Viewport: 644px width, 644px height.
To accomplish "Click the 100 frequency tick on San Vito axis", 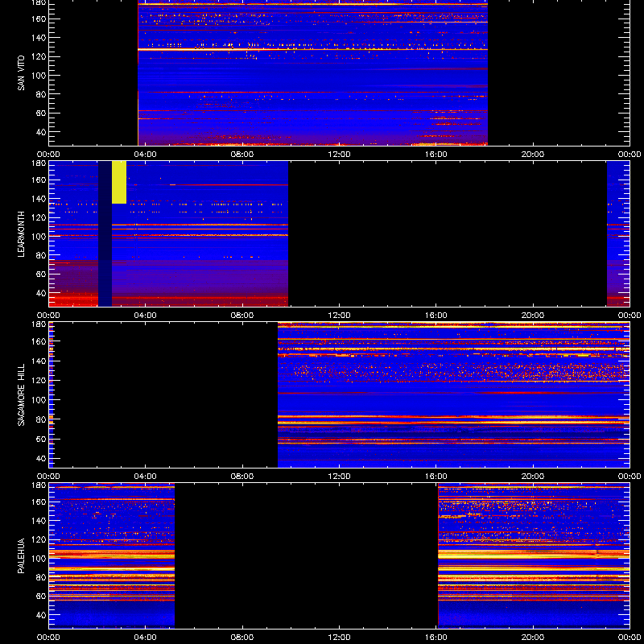I will [x=39, y=75].
